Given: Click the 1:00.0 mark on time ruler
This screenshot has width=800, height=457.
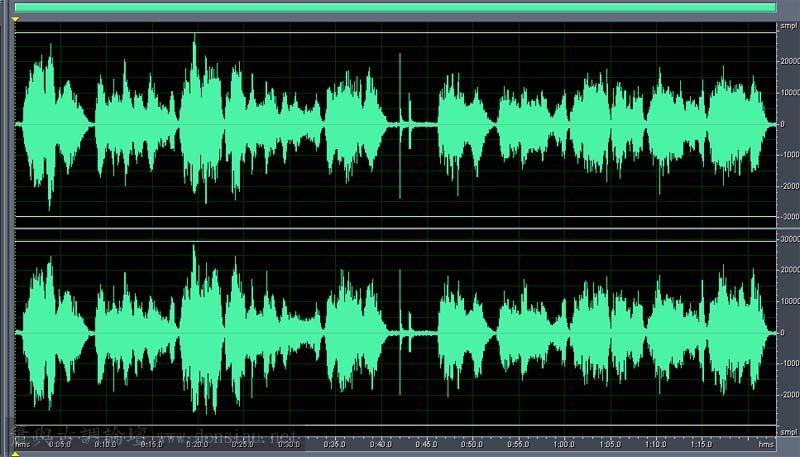Looking at the screenshot, I should (565, 443).
